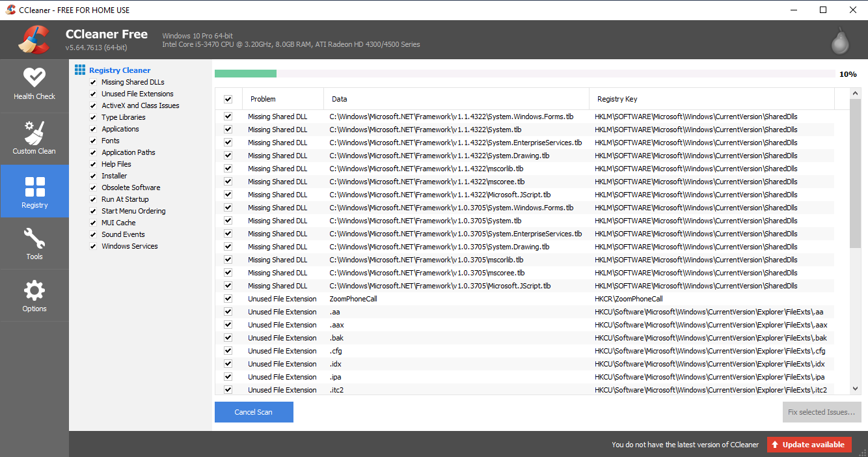868x457 pixels.
Task: Click scrollbar up arrow in results
Action: 856,94
